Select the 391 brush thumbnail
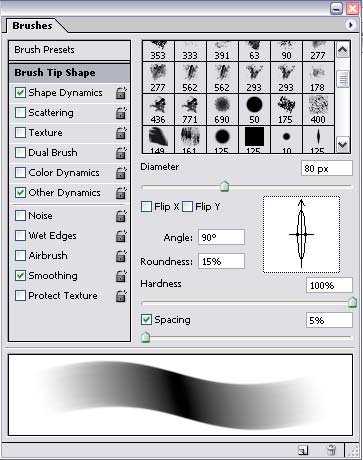 click(x=222, y=51)
